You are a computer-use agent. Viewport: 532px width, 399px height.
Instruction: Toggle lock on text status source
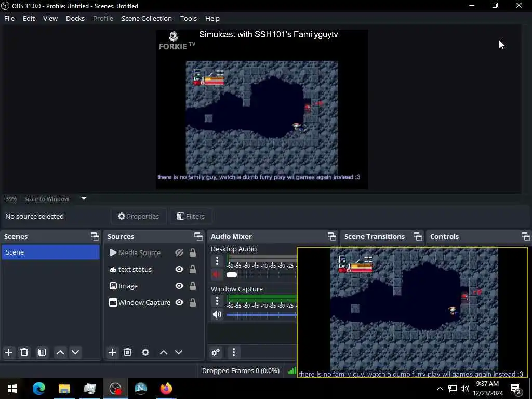coord(192,269)
